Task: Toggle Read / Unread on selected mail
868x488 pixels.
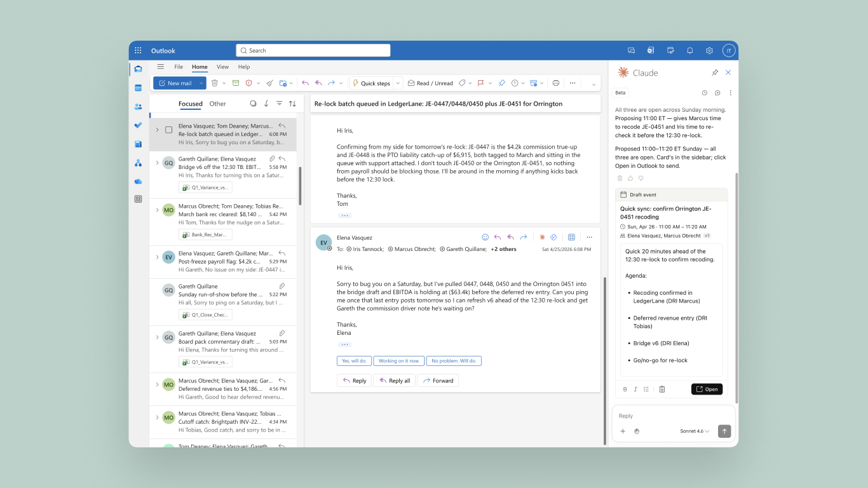Action: (430, 83)
